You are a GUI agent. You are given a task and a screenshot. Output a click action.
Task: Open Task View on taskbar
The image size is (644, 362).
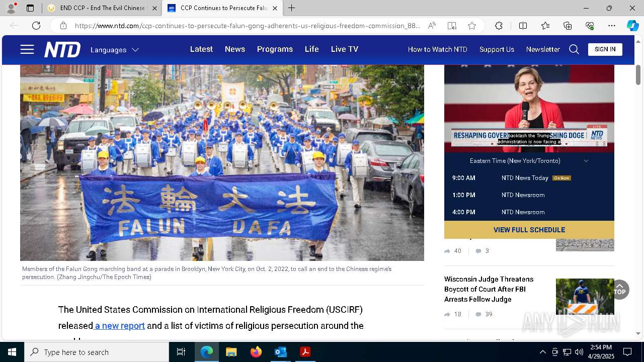(181, 352)
